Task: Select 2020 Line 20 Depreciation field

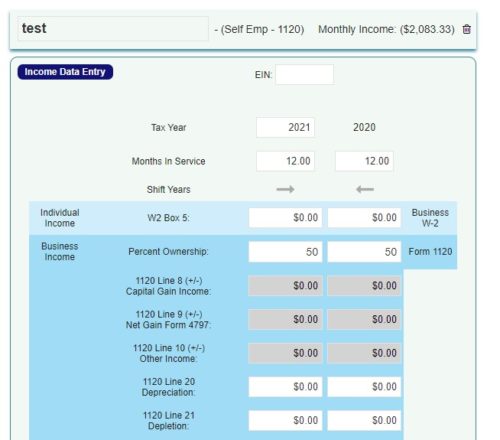Action: tap(364, 387)
